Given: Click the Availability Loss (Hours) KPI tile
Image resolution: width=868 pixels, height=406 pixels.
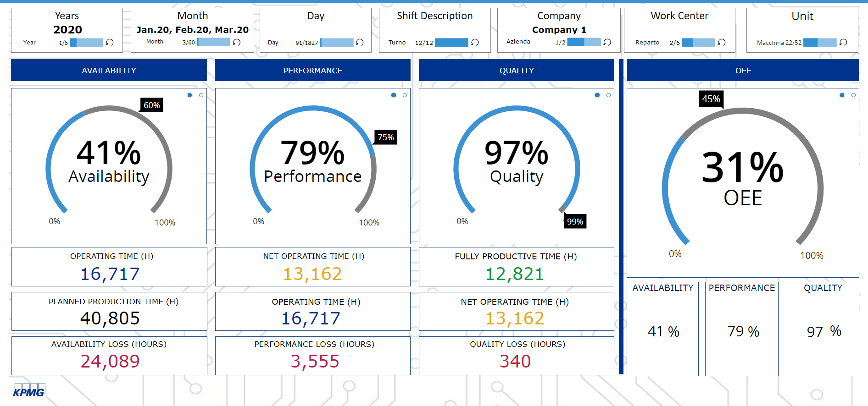Looking at the screenshot, I should tap(109, 356).
